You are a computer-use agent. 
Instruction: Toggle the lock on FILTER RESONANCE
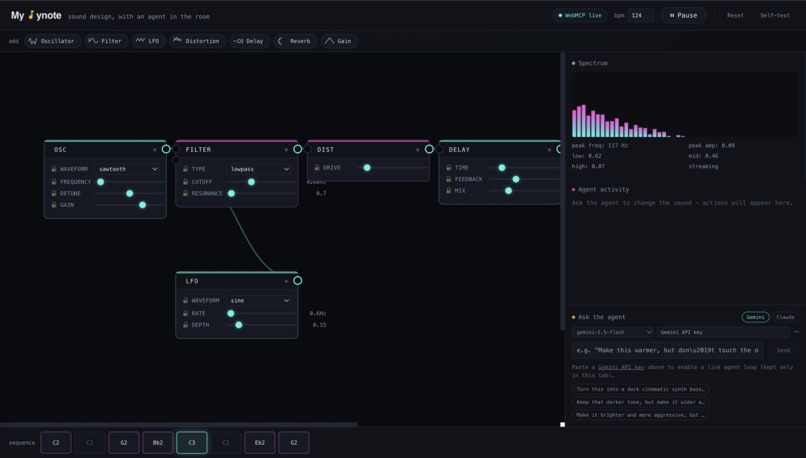(186, 193)
